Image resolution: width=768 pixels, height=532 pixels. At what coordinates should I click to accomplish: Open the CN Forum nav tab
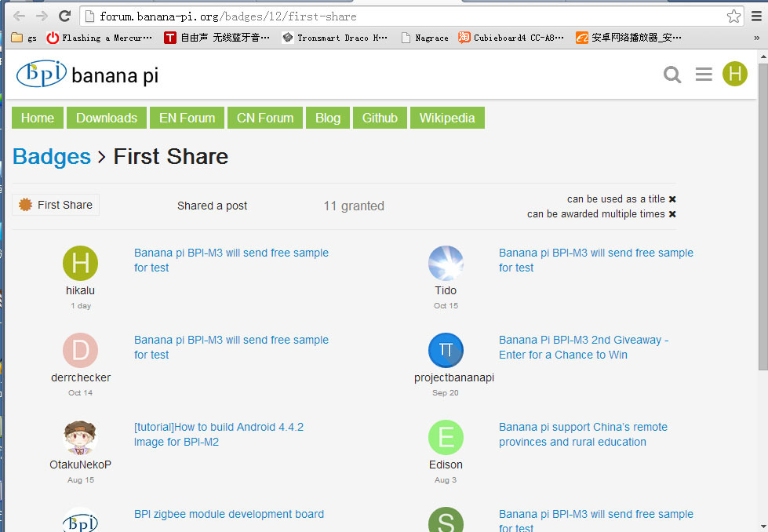(265, 118)
